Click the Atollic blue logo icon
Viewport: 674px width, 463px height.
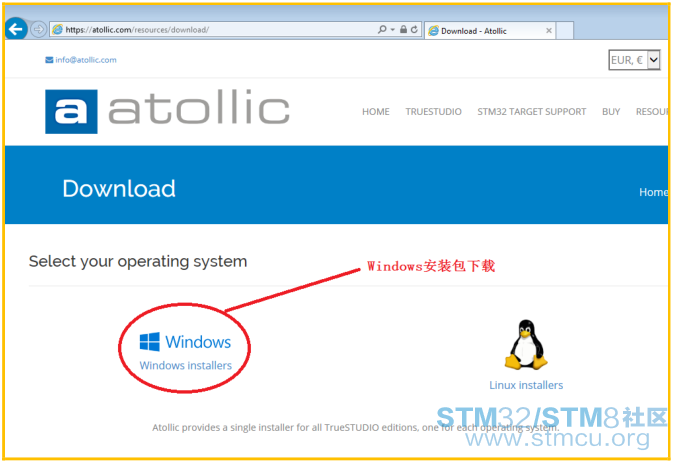coord(71,111)
